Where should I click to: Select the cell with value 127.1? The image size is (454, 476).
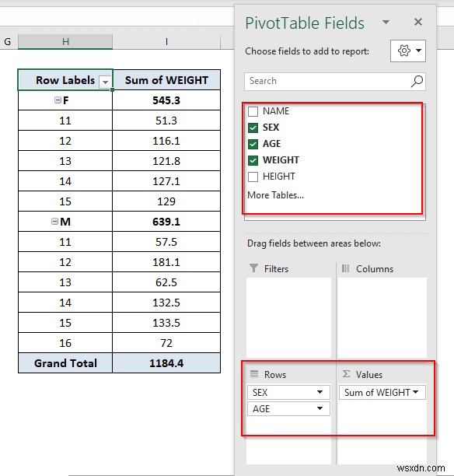pos(166,181)
